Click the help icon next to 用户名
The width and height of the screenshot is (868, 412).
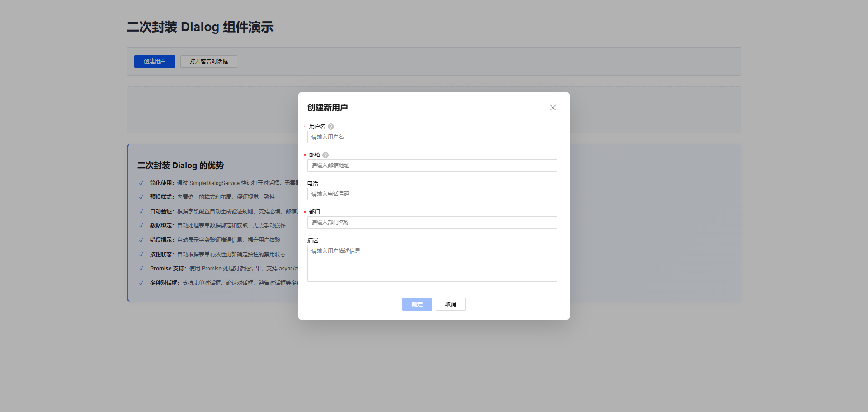click(x=330, y=127)
